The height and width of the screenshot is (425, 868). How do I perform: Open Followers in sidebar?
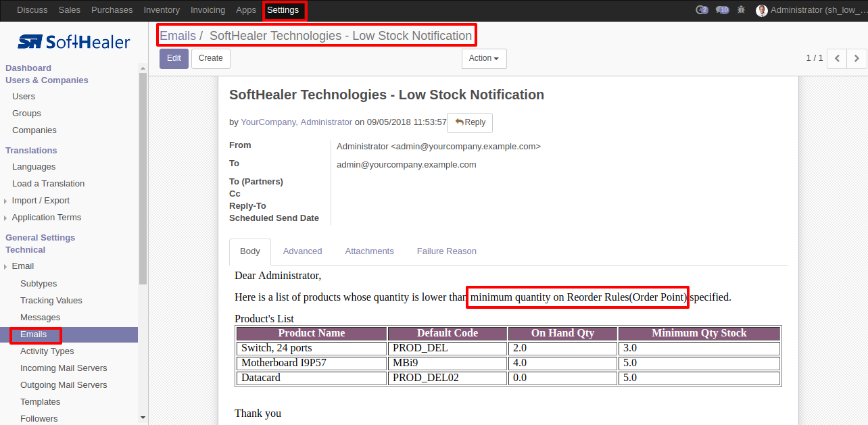pyautogui.click(x=39, y=419)
